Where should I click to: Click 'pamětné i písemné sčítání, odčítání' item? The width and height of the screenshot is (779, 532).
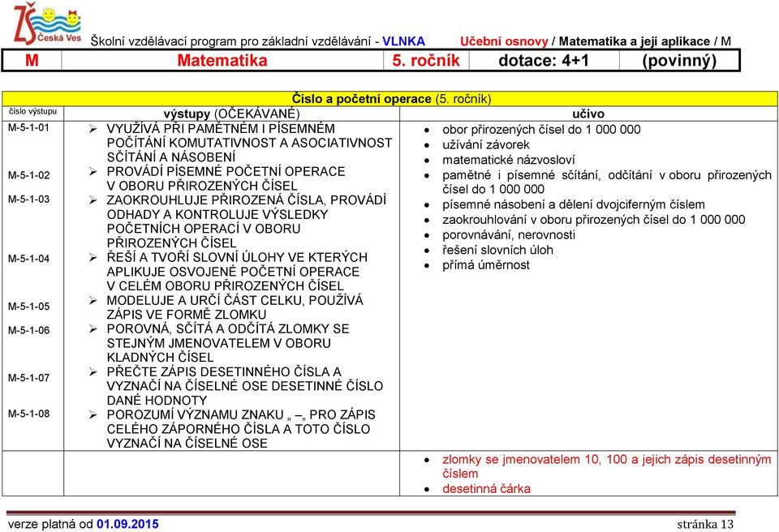click(x=607, y=182)
